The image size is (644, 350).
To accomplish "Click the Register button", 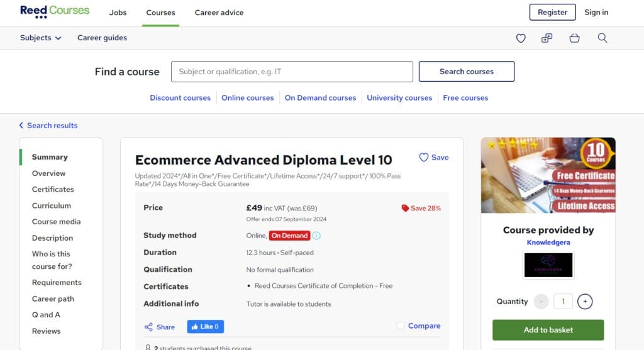I will (x=552, y=13).
